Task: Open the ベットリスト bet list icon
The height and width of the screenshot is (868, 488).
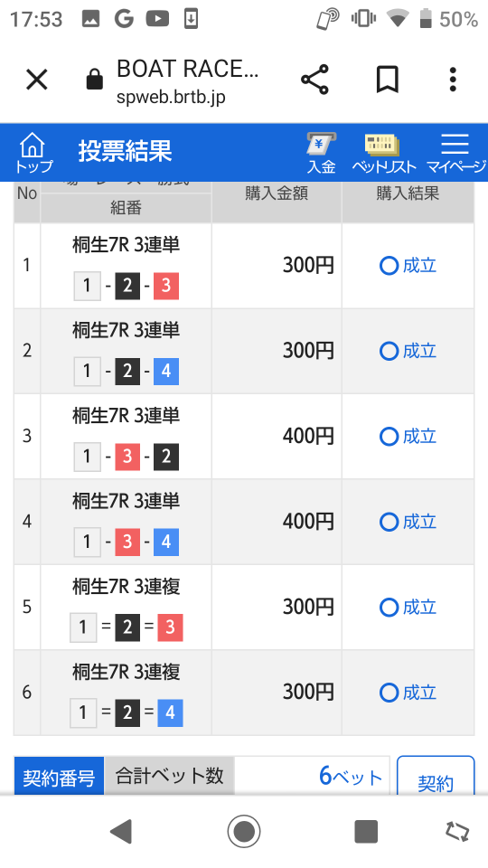Action: (383, 154)
